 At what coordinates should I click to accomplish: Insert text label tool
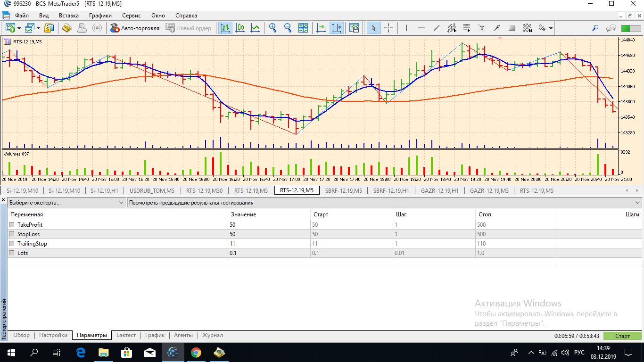click(482, 28)
